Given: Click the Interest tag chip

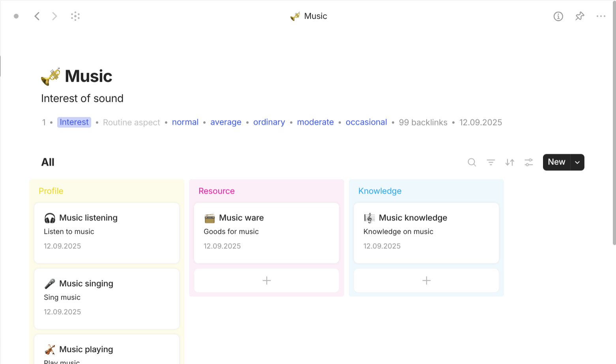Looking at the screenshot, I should [74, 122].
